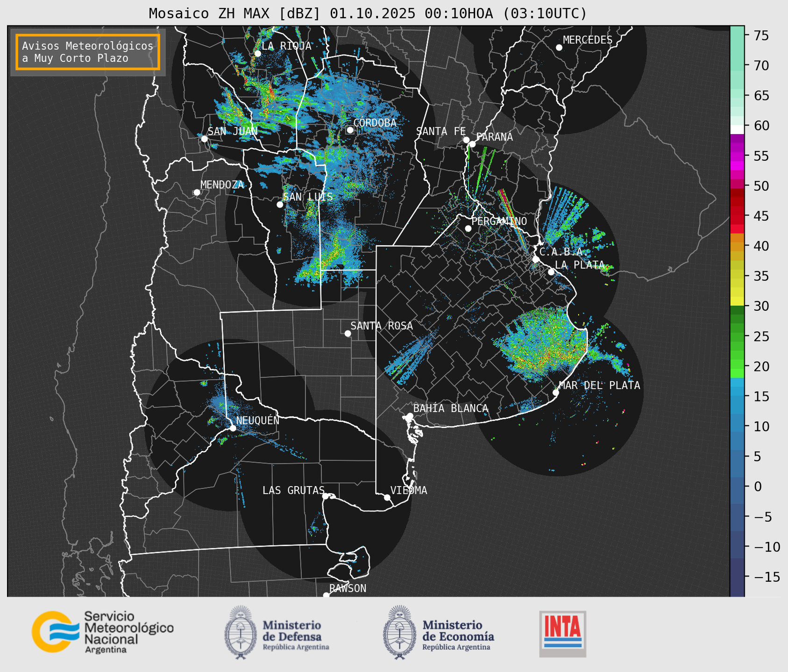Click the BAHÍA BLANCA marker dot

coord(410,416)
